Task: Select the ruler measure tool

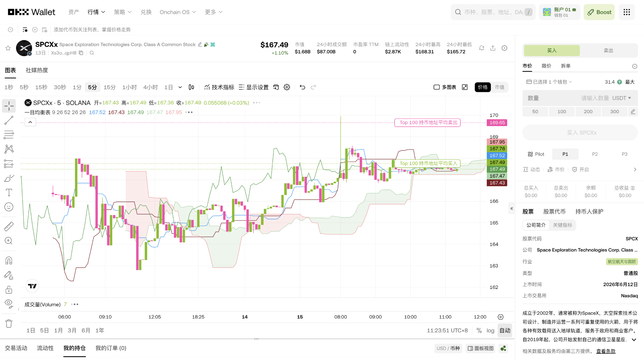Action: point(9,226)
